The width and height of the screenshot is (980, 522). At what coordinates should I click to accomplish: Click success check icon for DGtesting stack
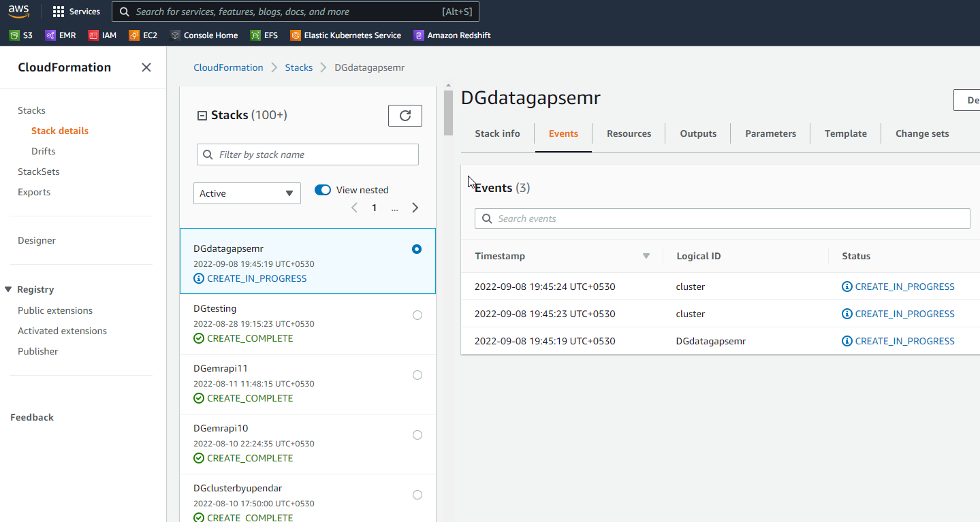pos(199,338)
